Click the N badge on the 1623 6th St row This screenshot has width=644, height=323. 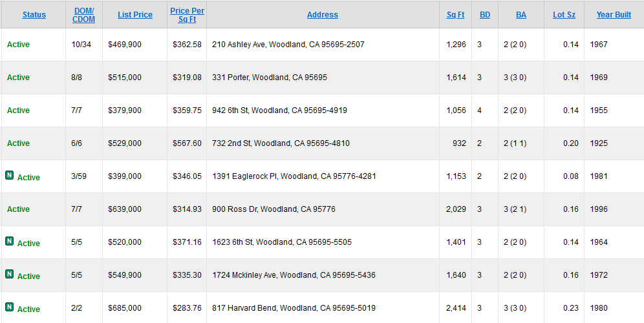(10, 241)
